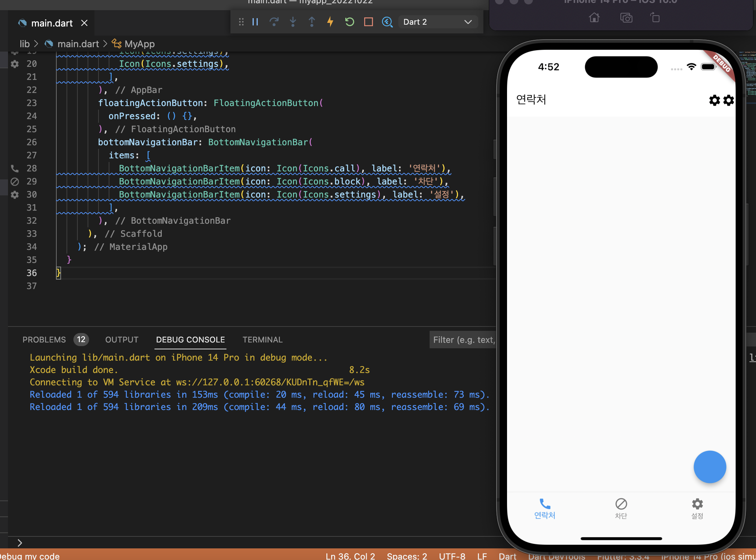Image resolution: width=756 pixels, height=560 pixels.
Task: Open the Flutter widget inspector icon
Action: (x=387, y=22)
